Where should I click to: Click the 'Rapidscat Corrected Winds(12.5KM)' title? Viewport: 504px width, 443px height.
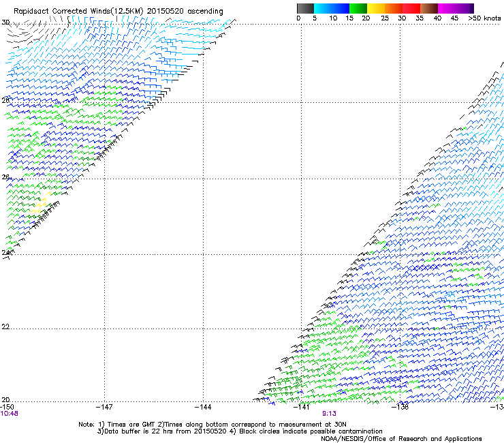pyautogui.click(x=78, y=12)
